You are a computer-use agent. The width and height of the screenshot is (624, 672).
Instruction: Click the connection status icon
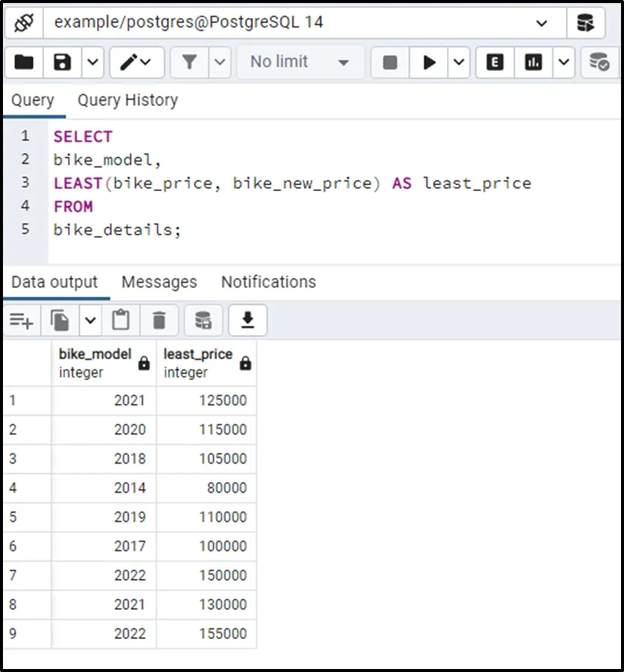tap(23, 23)
